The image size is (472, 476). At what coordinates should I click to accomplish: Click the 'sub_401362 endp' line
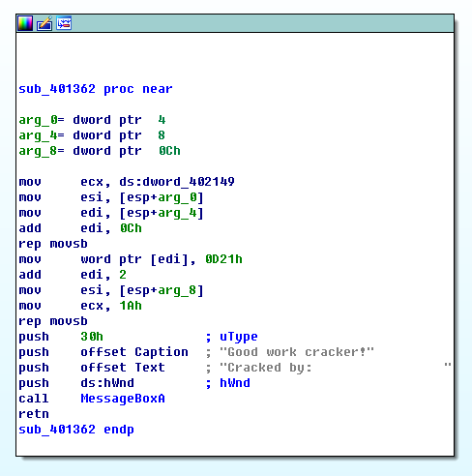(76, 430)
